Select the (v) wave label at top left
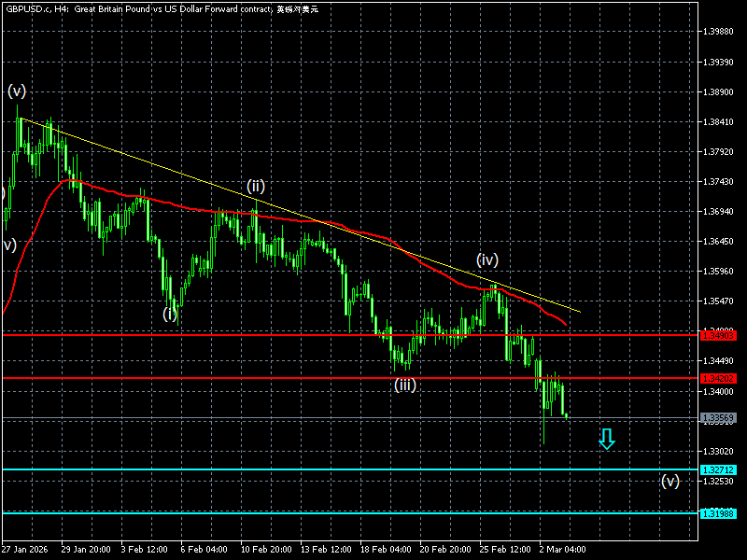This screenshot has width=747, height=560. (x=17, y=91)
